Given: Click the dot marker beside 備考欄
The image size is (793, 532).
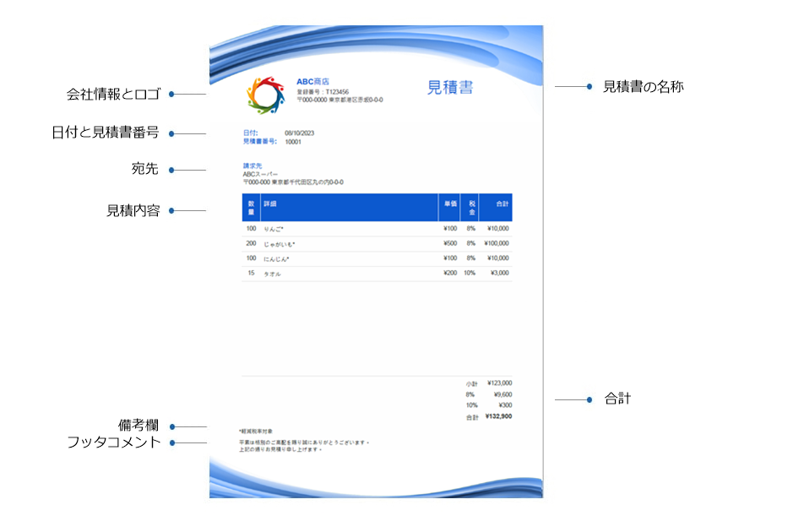Looking at the screenshot, I should (x=171, y=427).
